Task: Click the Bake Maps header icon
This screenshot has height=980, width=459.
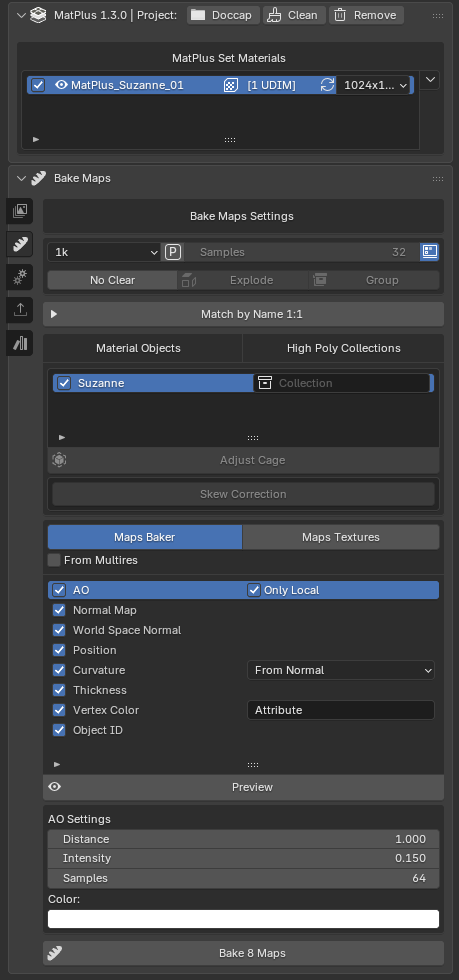Action: 39,178
